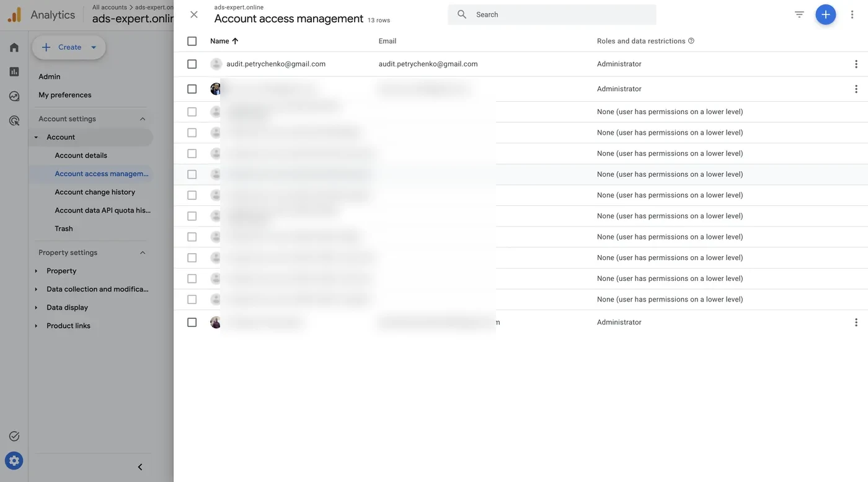This screenshot has height=482, width=868.
Task: Sort by the Name column arrow
Action: pos(235,41)
